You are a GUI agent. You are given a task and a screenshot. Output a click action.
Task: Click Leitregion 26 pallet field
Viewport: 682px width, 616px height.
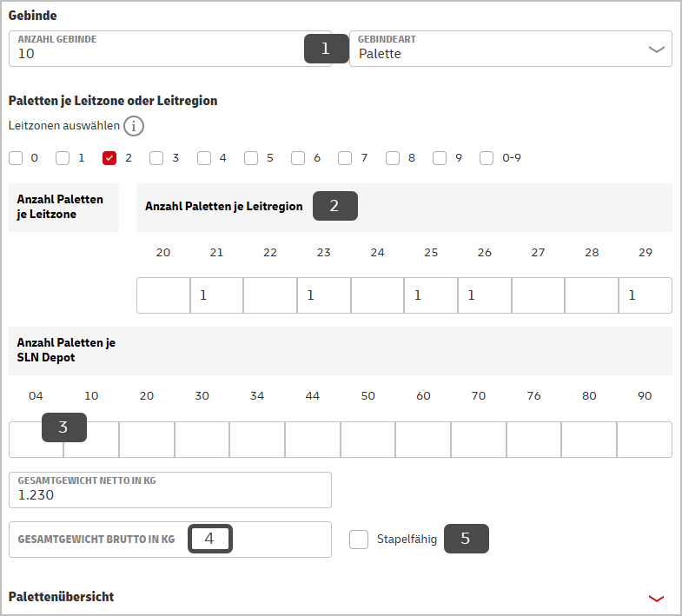[485, 295]
